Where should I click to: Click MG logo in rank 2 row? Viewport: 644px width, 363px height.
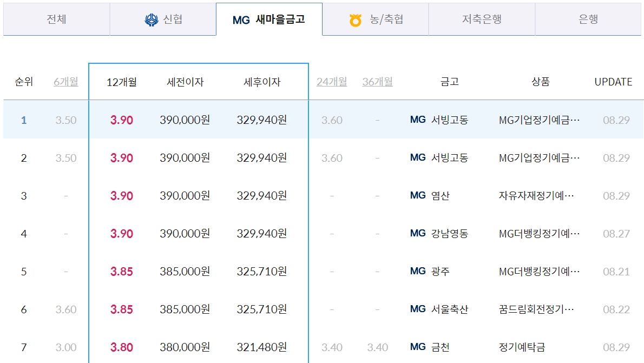418,157
